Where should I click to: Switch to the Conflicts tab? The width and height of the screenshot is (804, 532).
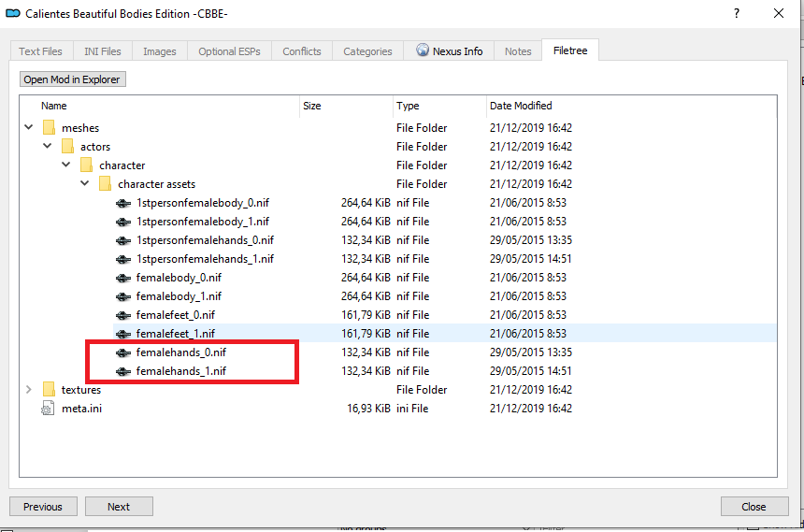[301, 51]
